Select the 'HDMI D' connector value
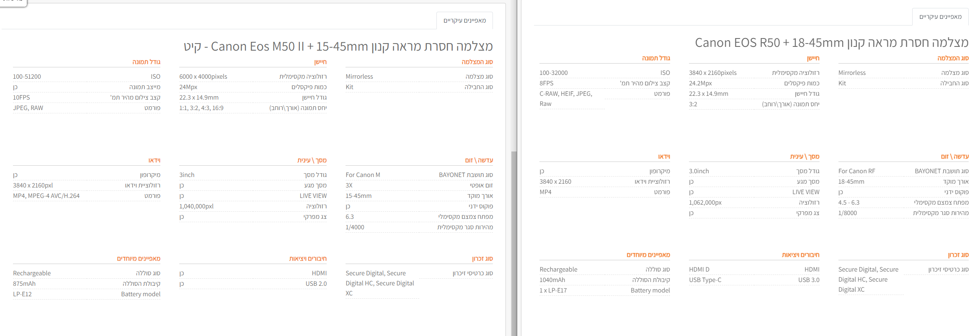This screenshot has width=980, height=336. tap(699, 269)
